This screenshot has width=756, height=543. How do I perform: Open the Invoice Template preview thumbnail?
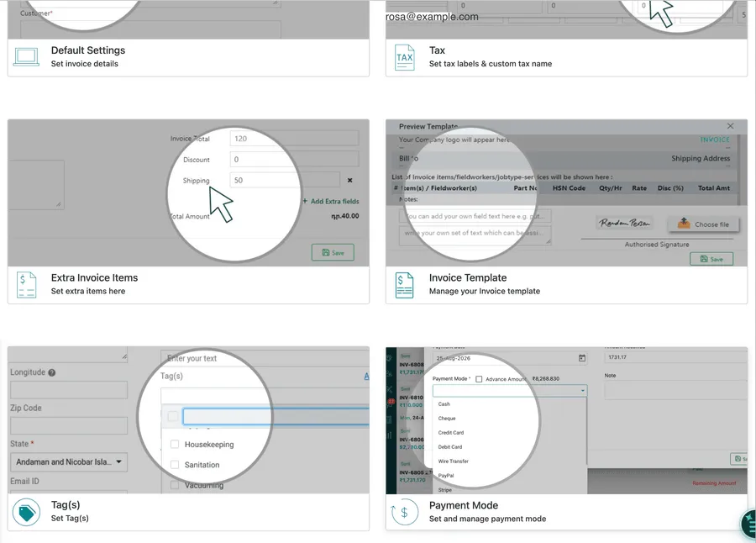[566, 192]
